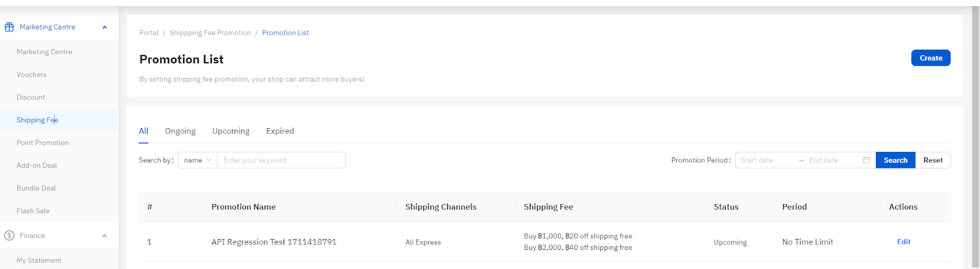Click the Marketing Centre gift icon
The width and height of the screenshot is (980, 269).
[x=9, y=27]
